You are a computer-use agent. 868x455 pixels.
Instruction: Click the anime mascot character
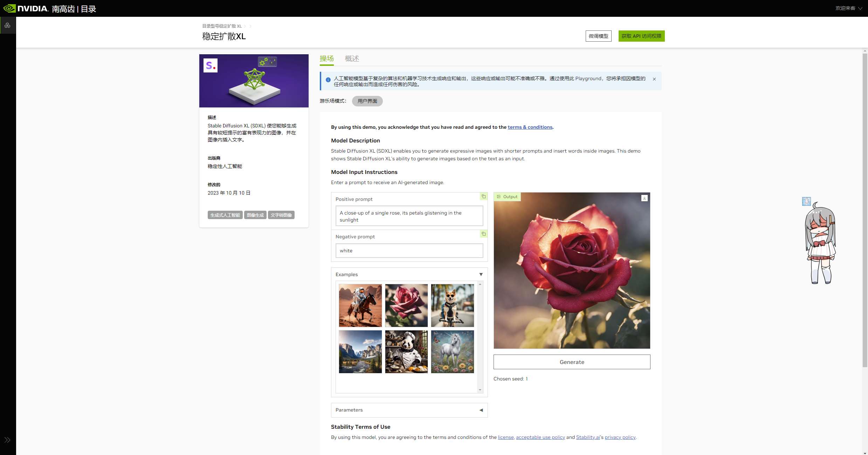(820, 243)
